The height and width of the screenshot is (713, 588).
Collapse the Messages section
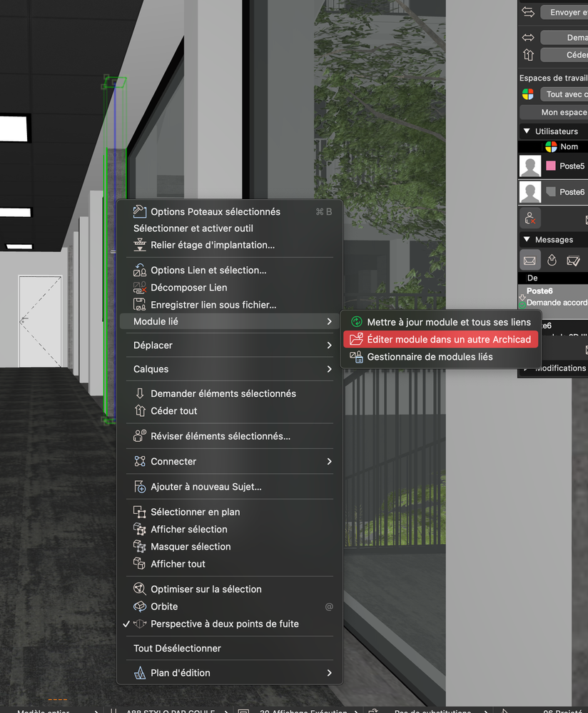click(524, 239)
